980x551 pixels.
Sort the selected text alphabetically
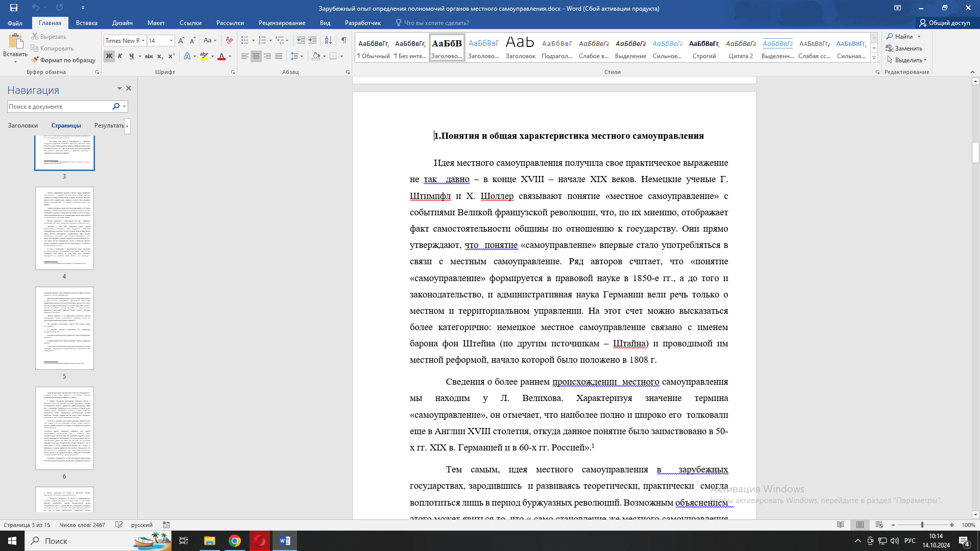point(328,41)
